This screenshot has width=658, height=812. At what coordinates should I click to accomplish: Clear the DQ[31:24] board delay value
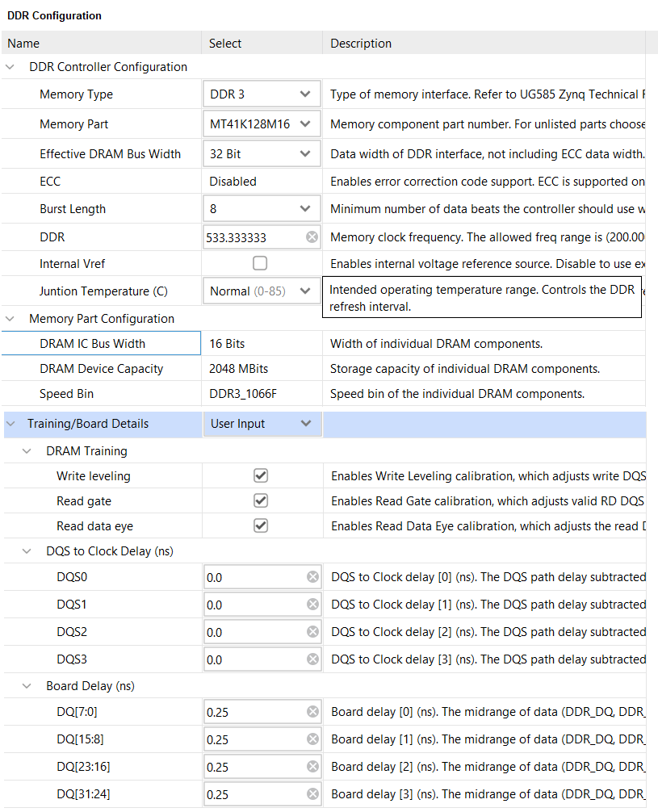click(x=312, y=794)
